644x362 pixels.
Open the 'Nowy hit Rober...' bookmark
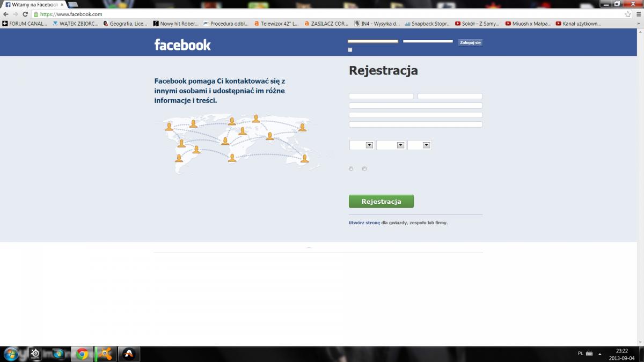click(x=176, y=24)
